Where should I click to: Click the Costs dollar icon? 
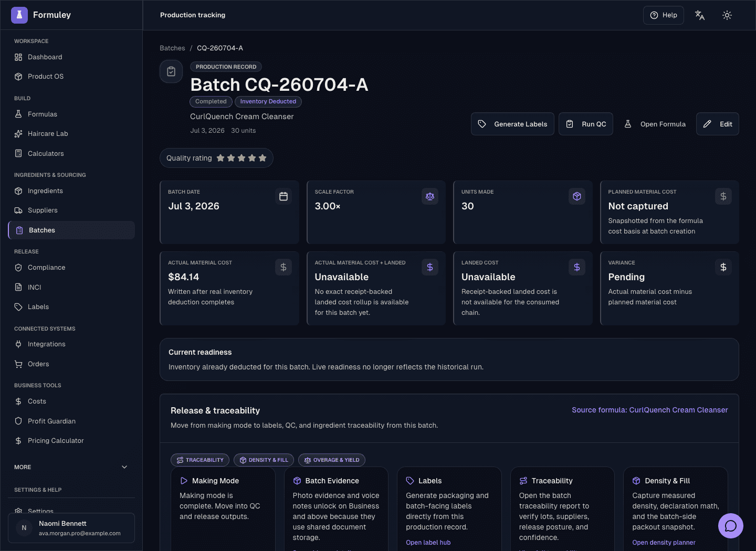click(18, 401)
